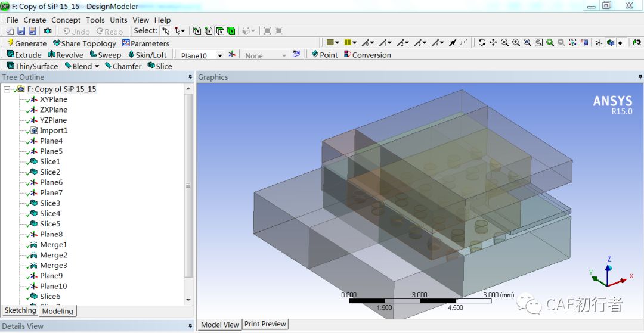Select the Chamfer tool
This screenshot has width=644, height=333.
click(123, 66)
